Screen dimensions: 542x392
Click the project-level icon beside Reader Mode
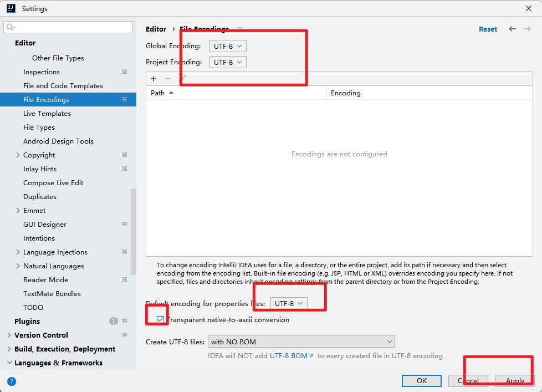(x=125, y=279)
